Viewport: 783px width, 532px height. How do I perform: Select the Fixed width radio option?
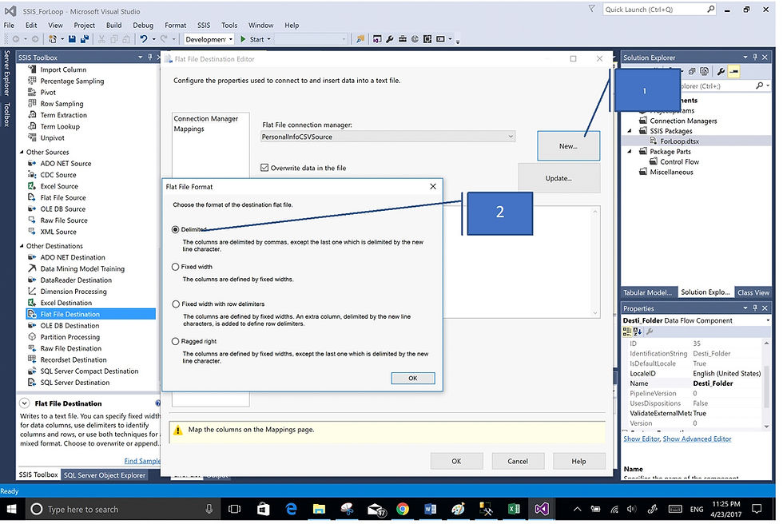tap(175, 267)
